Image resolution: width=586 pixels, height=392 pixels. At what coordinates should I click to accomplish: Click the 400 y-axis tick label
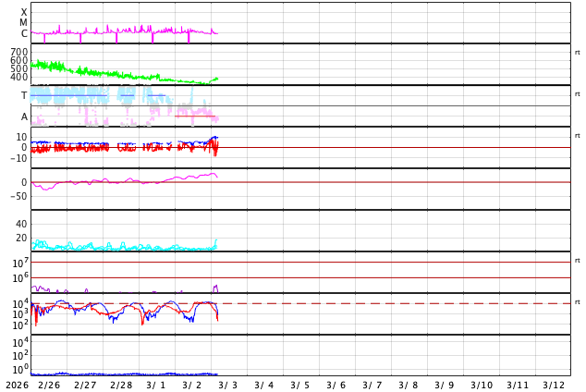tap(18, 77)
